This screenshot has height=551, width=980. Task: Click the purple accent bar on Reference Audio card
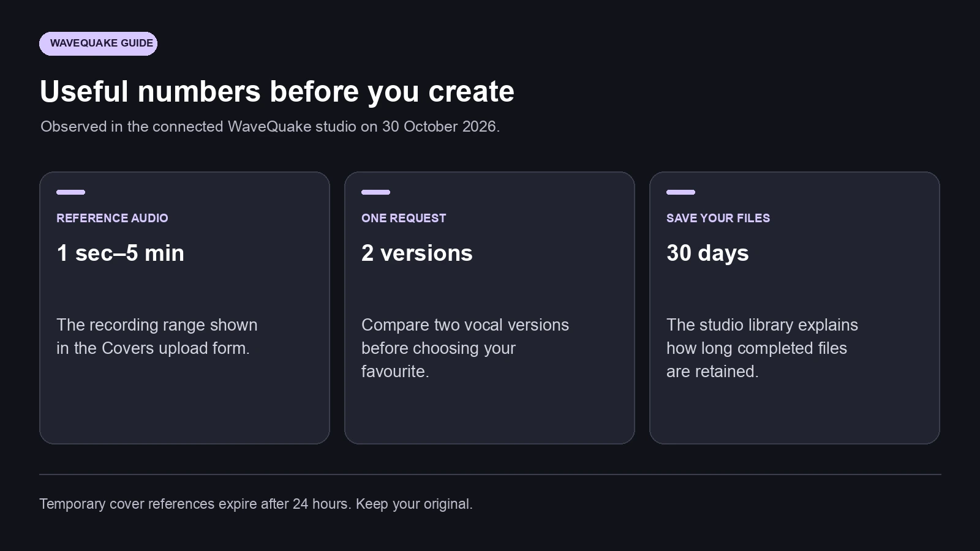click(x=70, y=192)
